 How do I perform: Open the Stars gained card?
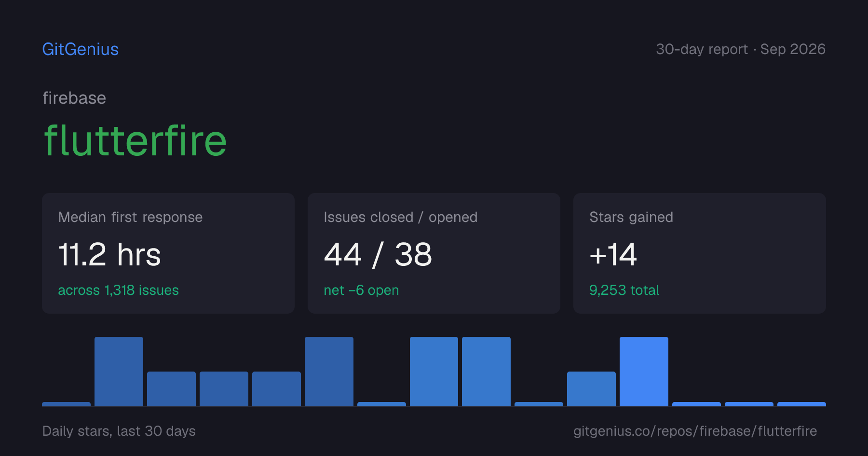tap(700, 253)
